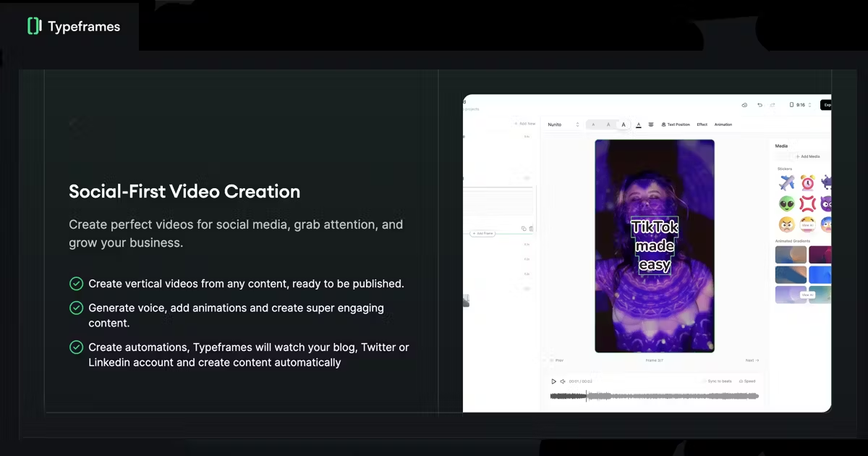This screenshot has height=456, width=868.
Task: Open the cloud save icon in the toolbar
Action: click(x=744, y=105)
